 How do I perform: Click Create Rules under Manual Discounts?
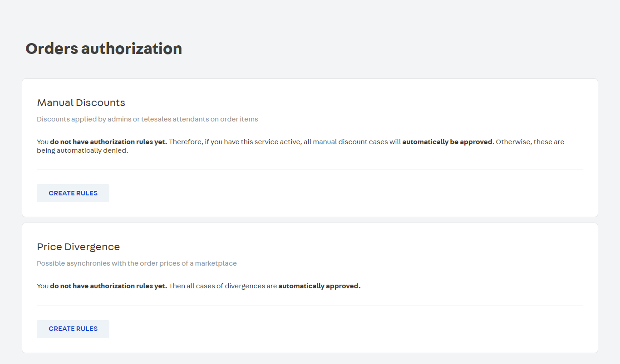point(73,193)
